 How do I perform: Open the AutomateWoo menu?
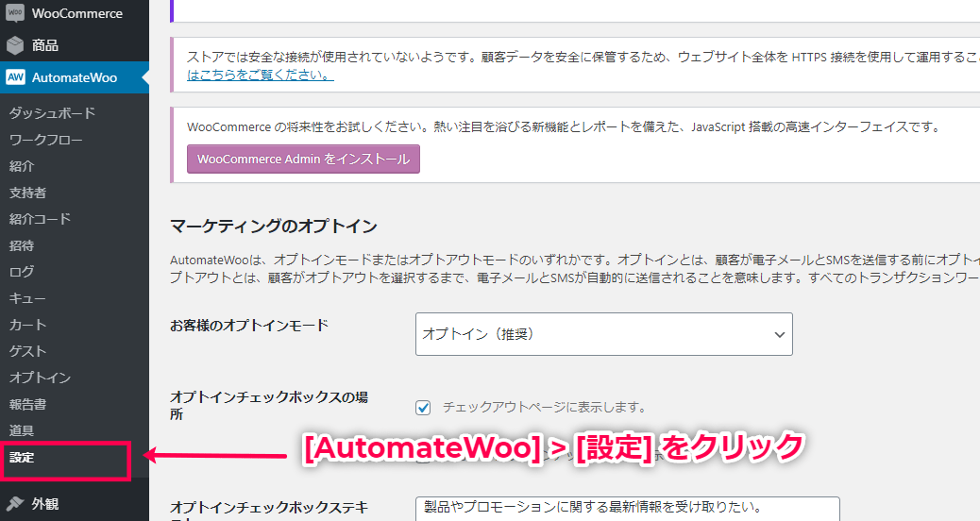pos(75,77)
